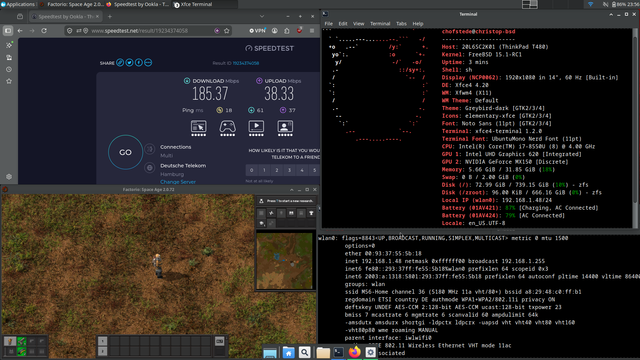Open the list all tabs dropdown
This screenshot has height=360, width=640.
pos(262,16)
